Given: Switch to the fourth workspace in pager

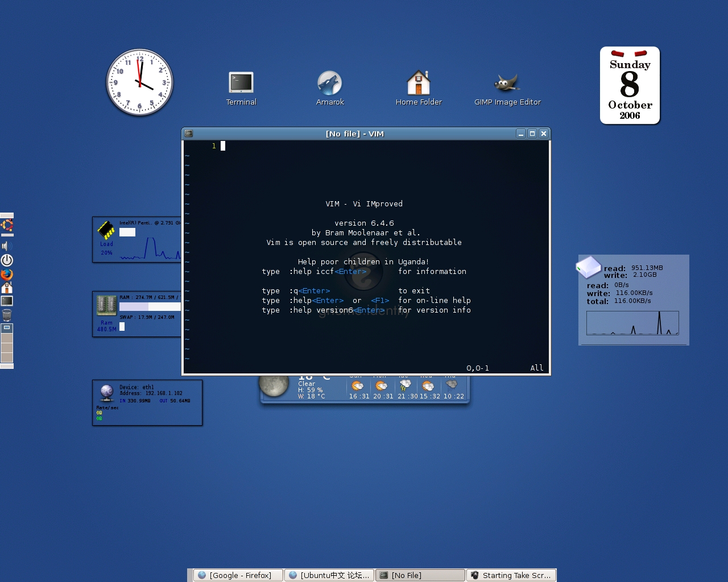Looking at the screenshot, I should click(7, 357).
